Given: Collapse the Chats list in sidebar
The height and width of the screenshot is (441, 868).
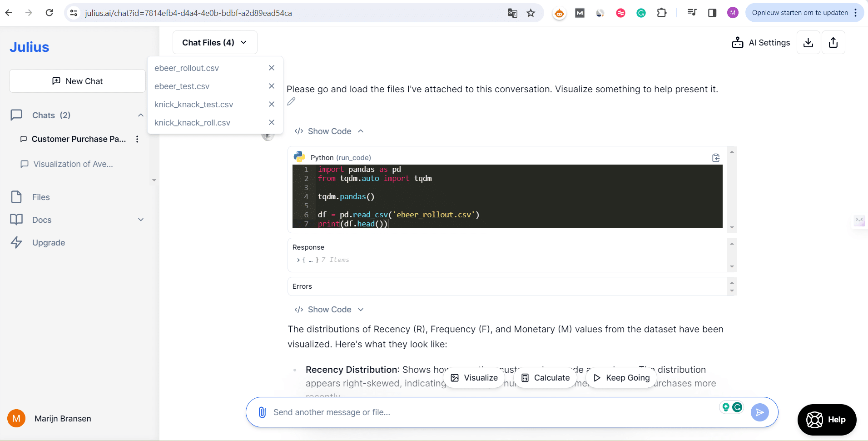Looking at the screenshot, I should pos(141,115).
